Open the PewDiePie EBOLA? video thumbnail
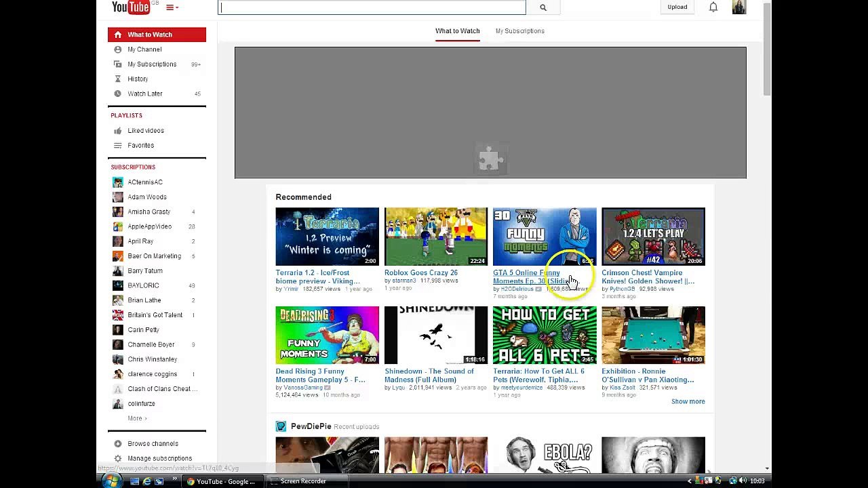Image resolution: width=868 pixels, height=488 pixels. pyautogui.click(x=545, y=455)
